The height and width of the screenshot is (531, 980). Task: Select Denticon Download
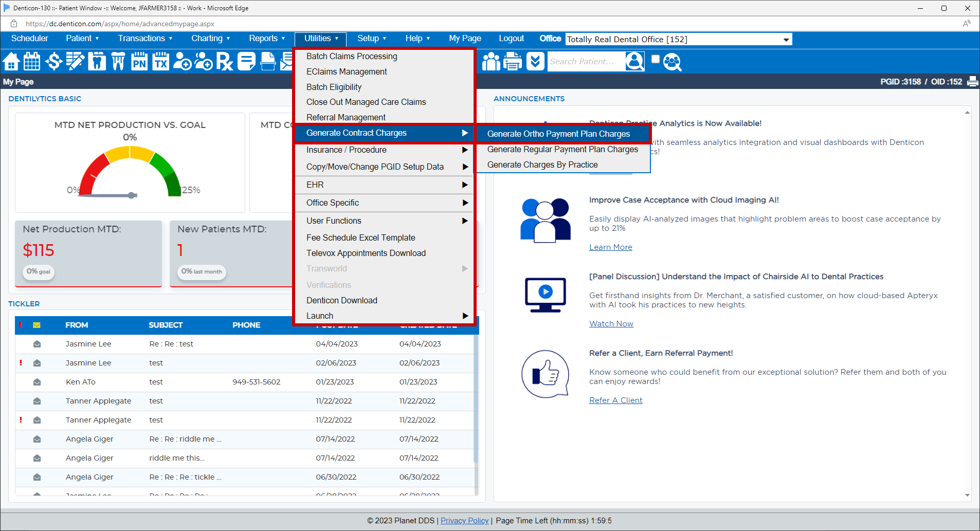(x=384, y=301)
